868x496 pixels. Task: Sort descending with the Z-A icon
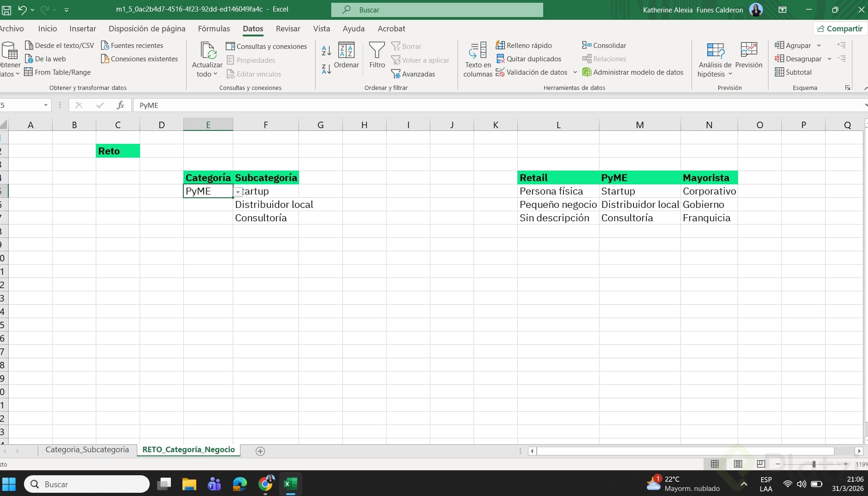coord(326,69)
